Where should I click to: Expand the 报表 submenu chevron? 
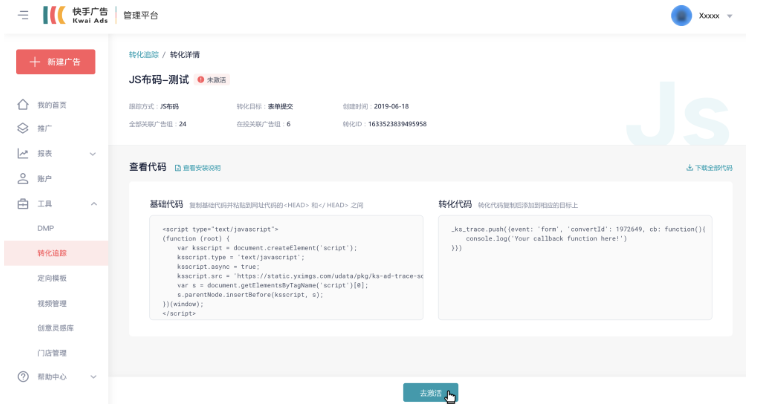tap(93, 154)
